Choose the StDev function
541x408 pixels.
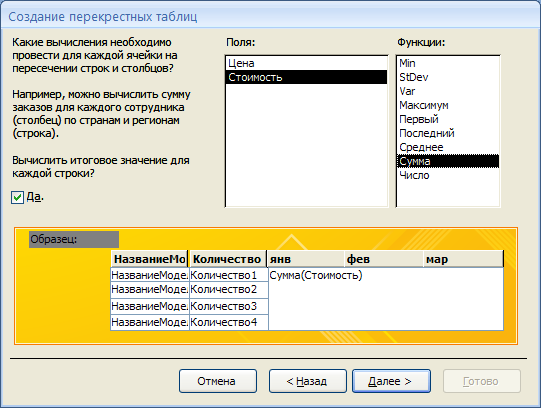(x=448, y=77)
